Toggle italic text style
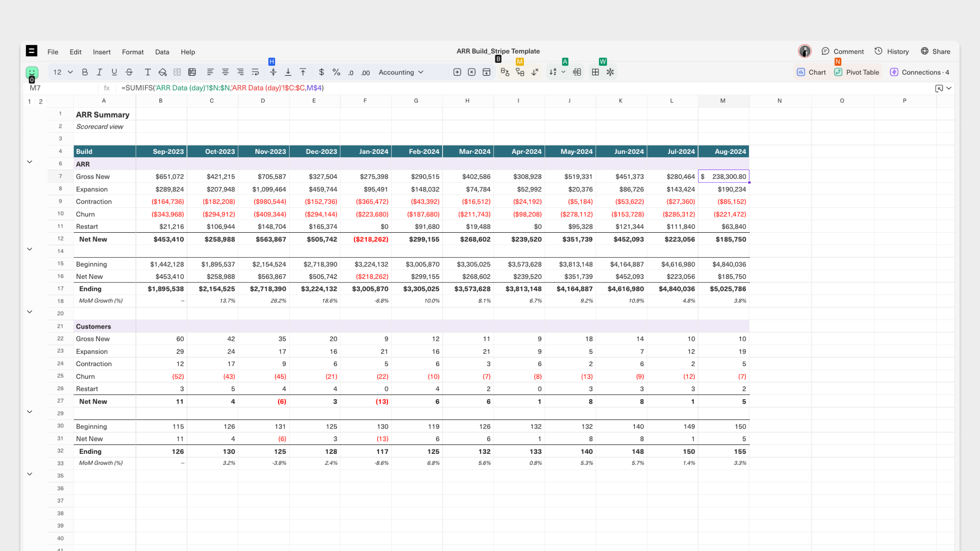Viewport: 980px width, 551px height. tap(99, 72)
